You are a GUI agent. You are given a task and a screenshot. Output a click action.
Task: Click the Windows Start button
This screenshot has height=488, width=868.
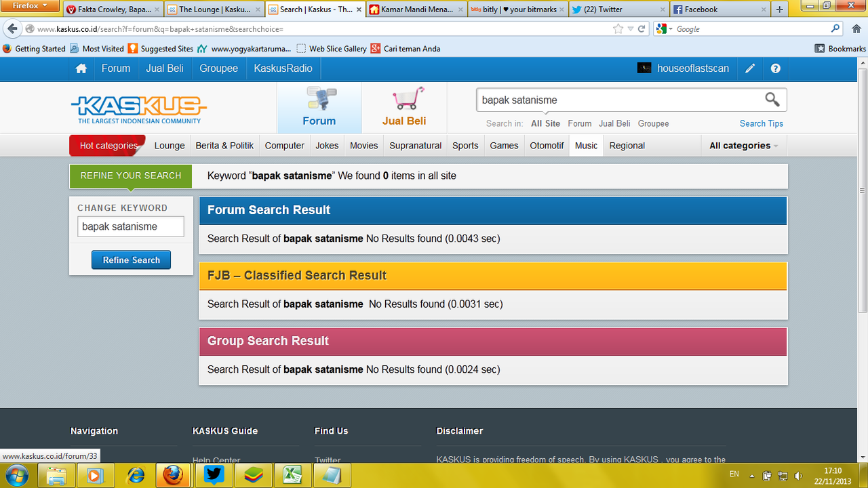16,475
